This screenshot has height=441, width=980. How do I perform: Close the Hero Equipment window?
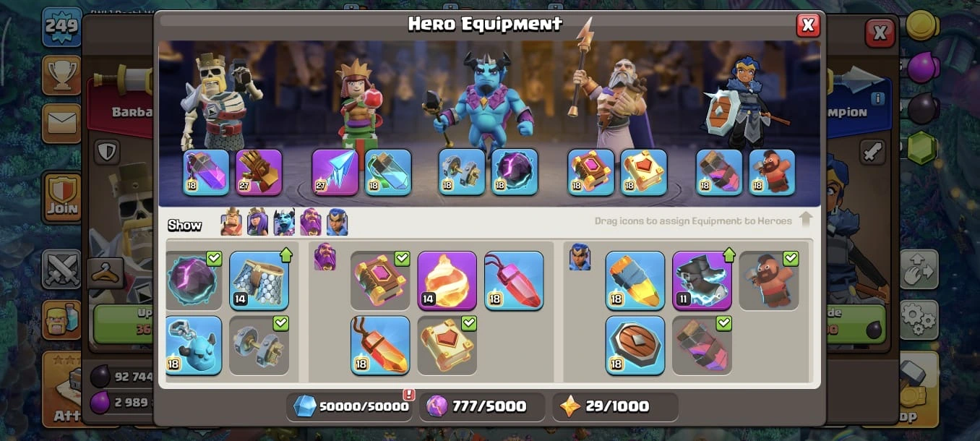pos(808,25)
